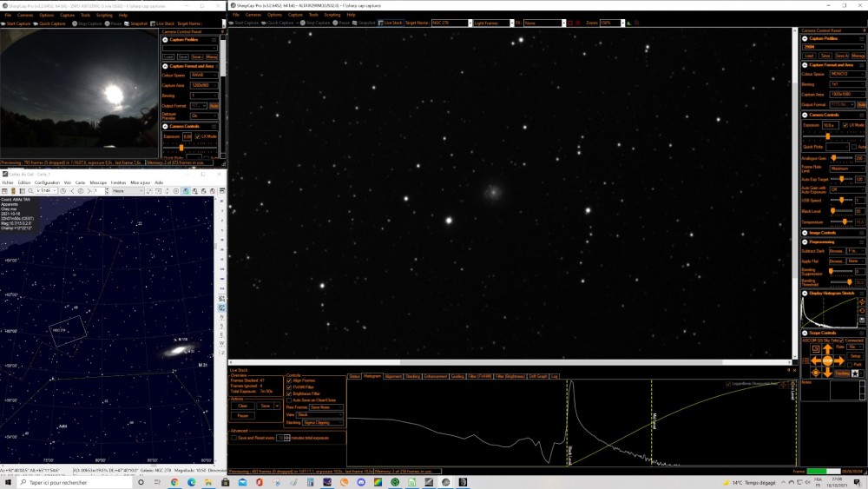Open the Rate dropdown in Scope Controls
The height and width of the screenshot is (489, 868).
[855, 347]
